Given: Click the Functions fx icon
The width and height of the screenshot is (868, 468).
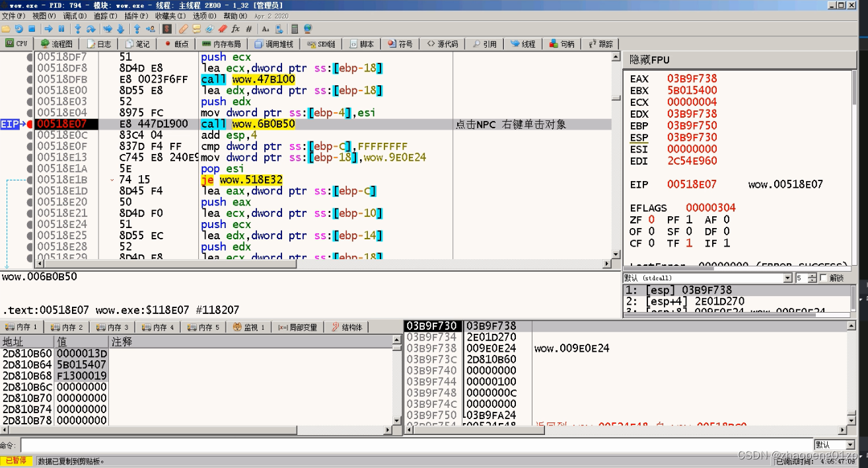Looking at the screenshot, I should pyautogui.click(x=236, y=29).
